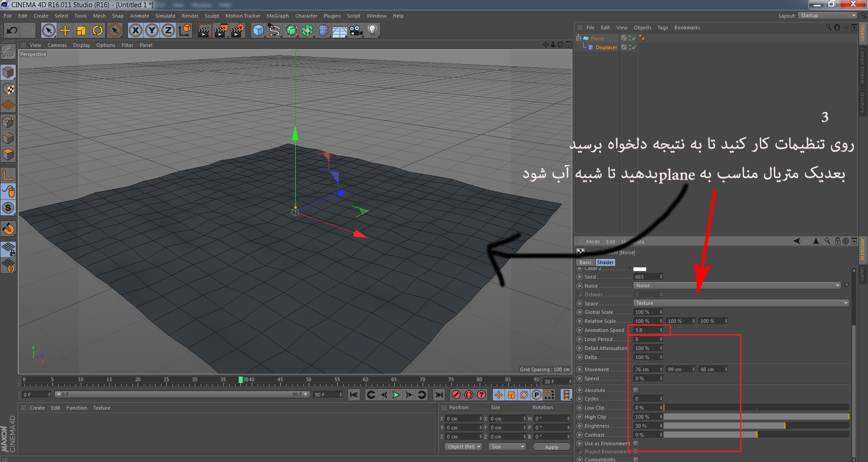The height and width of the screenshot is (462, 868).
Task: Select the Rotate tool
Action: point(98,31)
